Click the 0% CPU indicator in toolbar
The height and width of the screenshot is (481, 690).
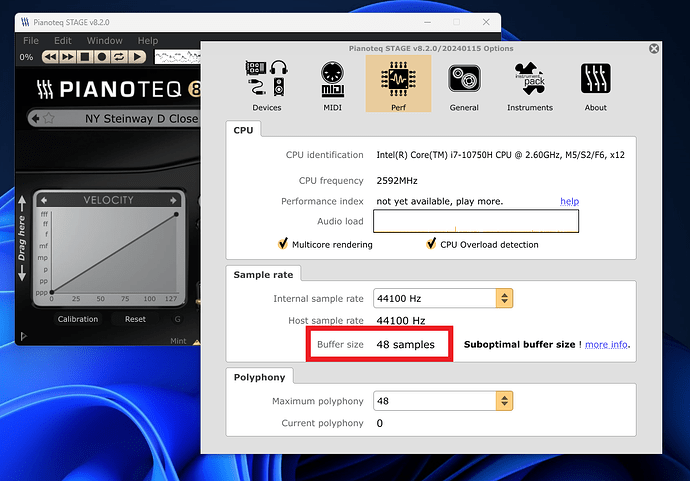26,57
